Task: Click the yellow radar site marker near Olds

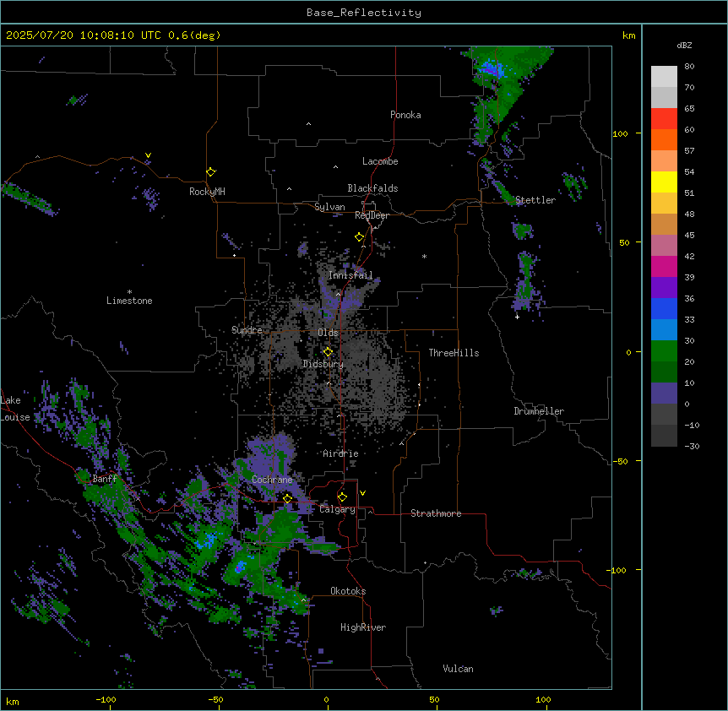Action: tap(328, 352)
